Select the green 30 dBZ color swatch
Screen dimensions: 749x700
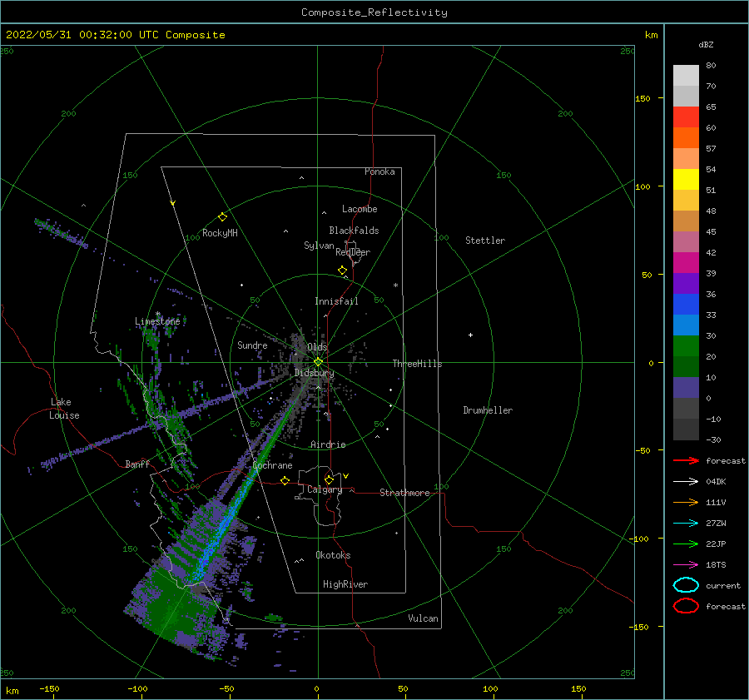(686, 346)
